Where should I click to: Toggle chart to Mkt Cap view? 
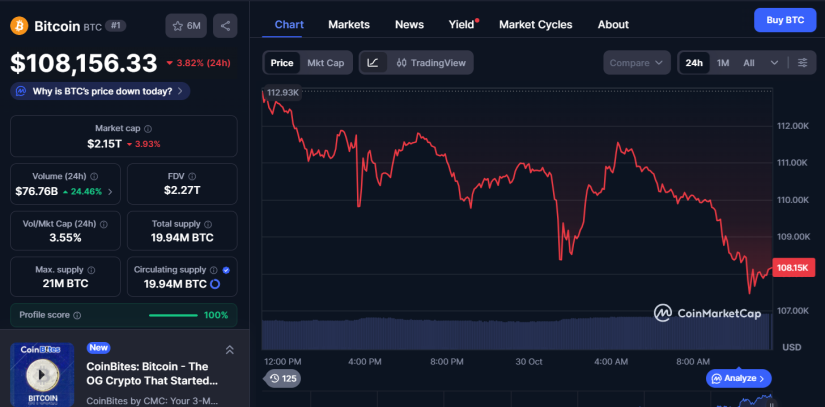(326, 63)
